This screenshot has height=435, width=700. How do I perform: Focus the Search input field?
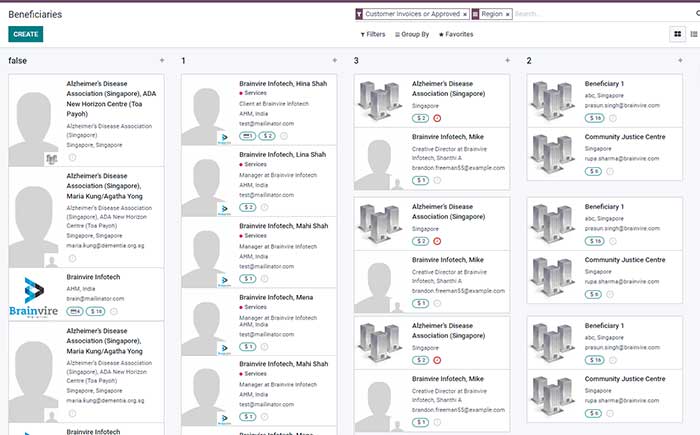tap(603, 14)
